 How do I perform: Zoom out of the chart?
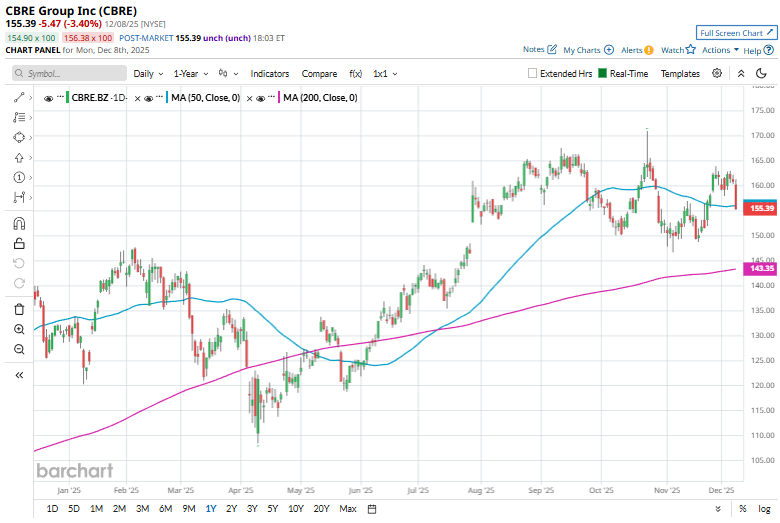tap(19, 349)
